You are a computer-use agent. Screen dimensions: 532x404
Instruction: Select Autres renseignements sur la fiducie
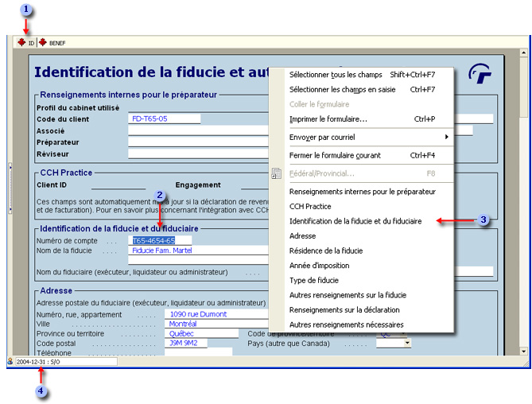pyautogui.click(x=362, y=295)
